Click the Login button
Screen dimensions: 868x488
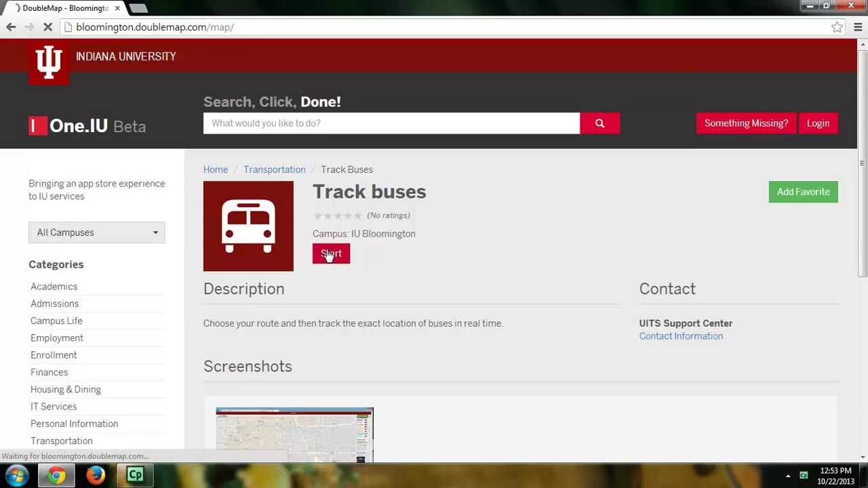click(x=818, y=123)
